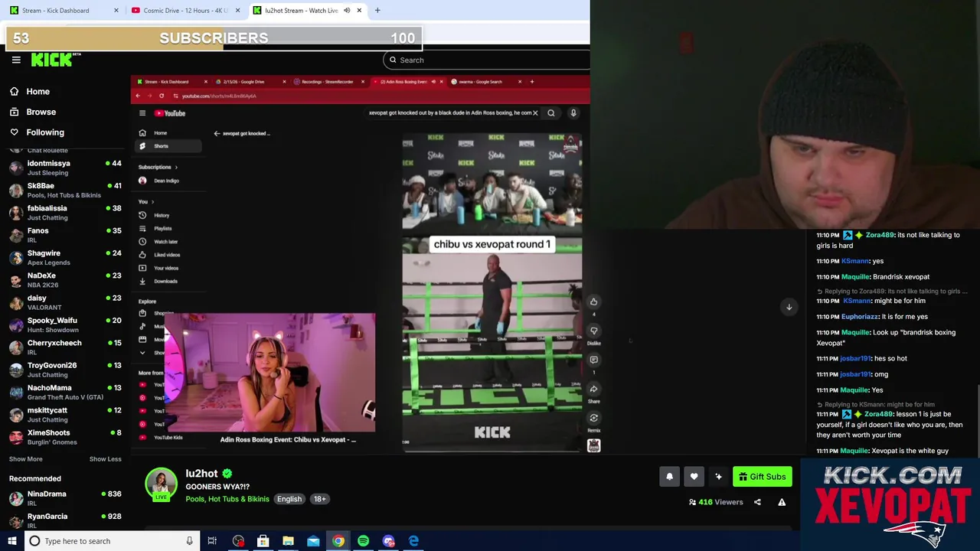The image size is (980, 551).
Task: Click the sparkle subscribe button beside Gift Subs
Action: 718,477
